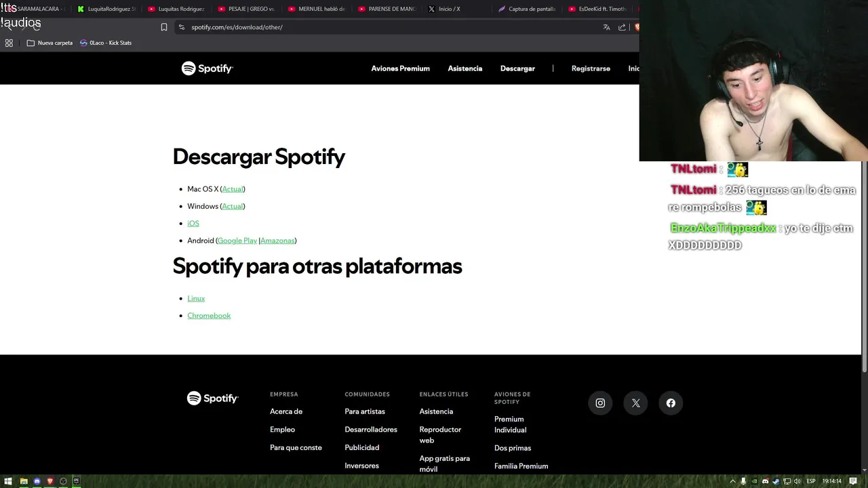Screen dimensions: 868x488
Task: Open the Google Play link
Action: (237, 241)
